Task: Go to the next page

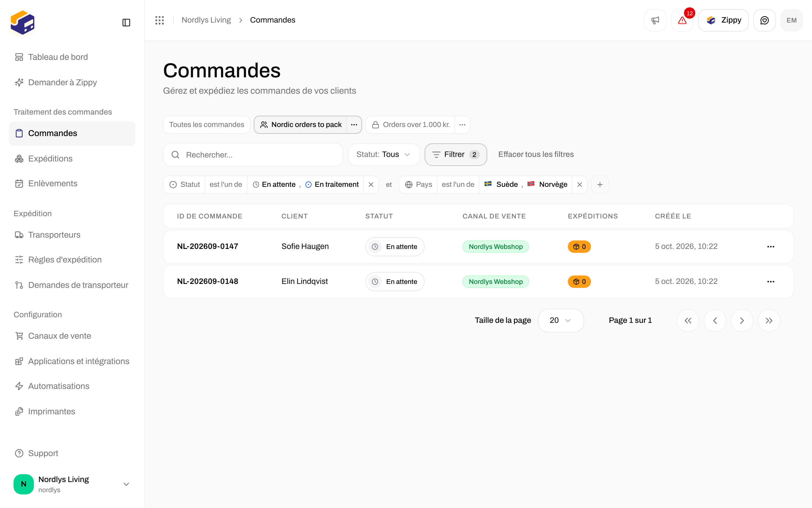Action: (x=742, y=321)
